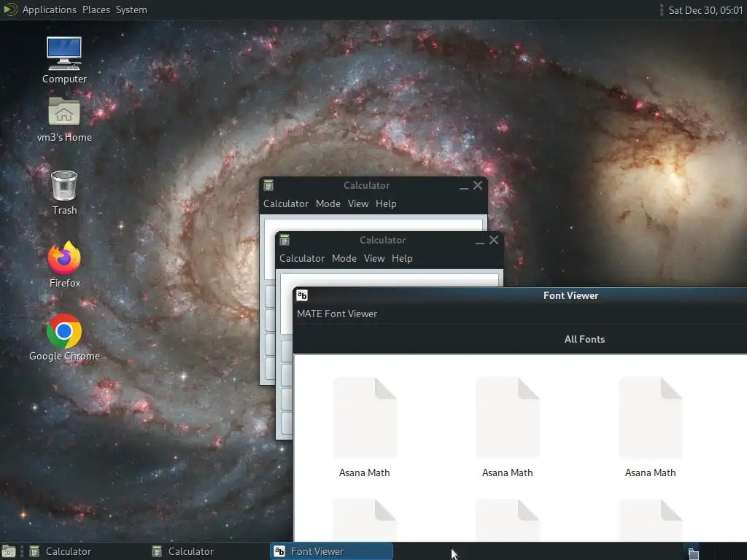Click the date and time clock
747x560 pixels.
coord(705,10)
